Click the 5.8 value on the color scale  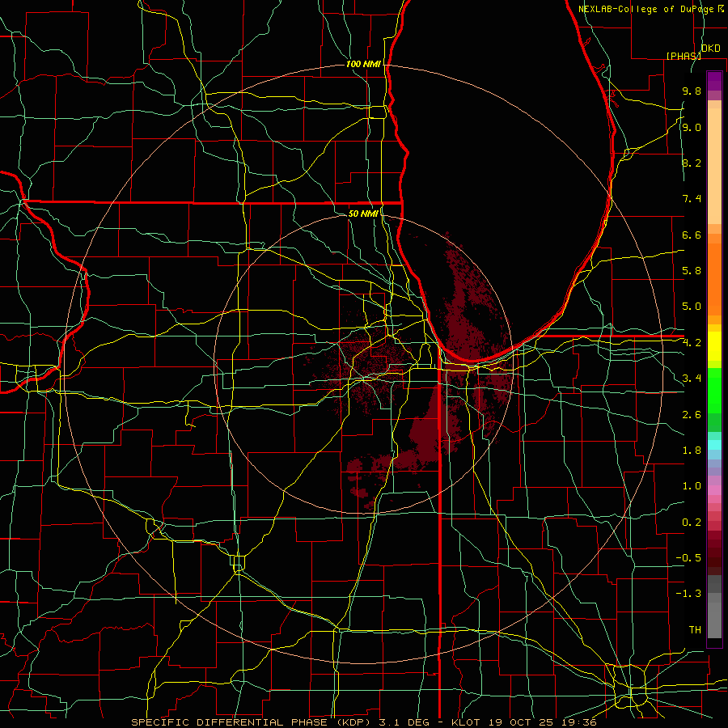click(x=692, y=271)
